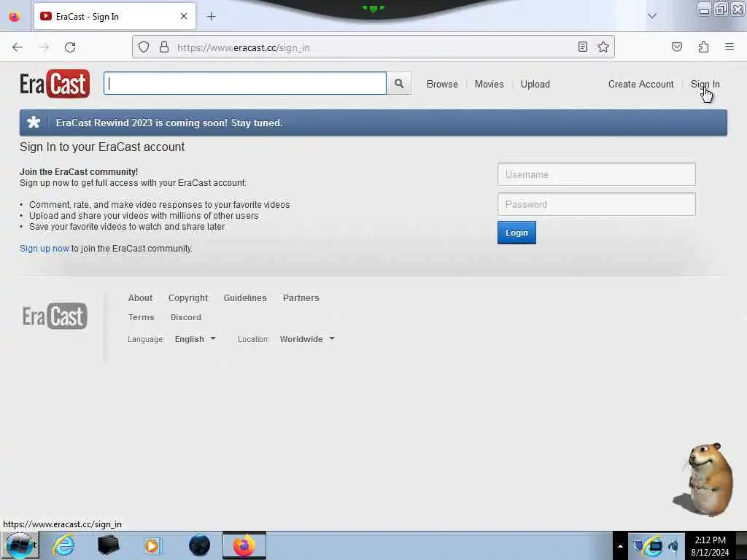Viewport: 747px width, 560px height.
Task: Open the Movies menu item
Action: pyautogui.click(x=489, y=85)
